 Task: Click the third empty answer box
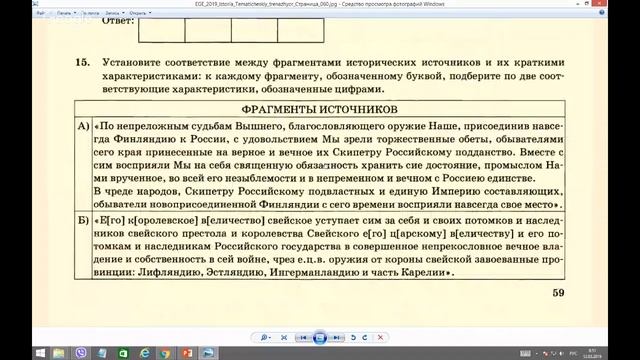point(254,30)
